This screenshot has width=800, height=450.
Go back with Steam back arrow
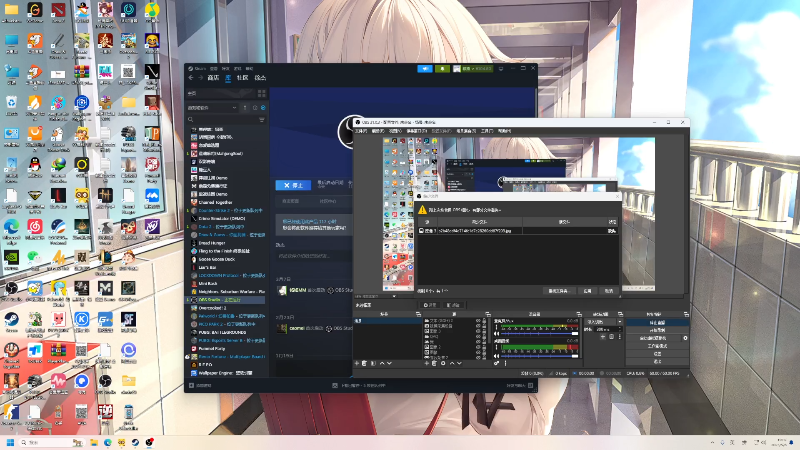click(x=191, y=78)
